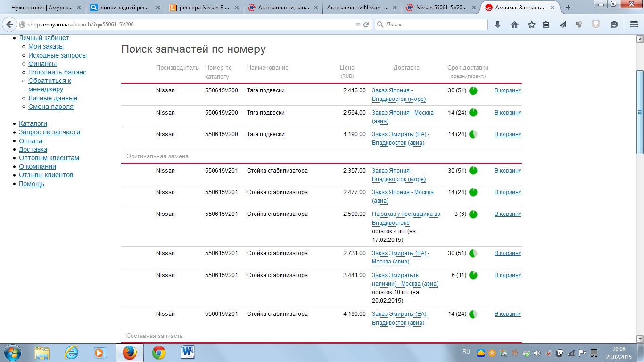
Task: Click delivery pie indicator in 2 731.00 row
Action: tap(473, 253)
